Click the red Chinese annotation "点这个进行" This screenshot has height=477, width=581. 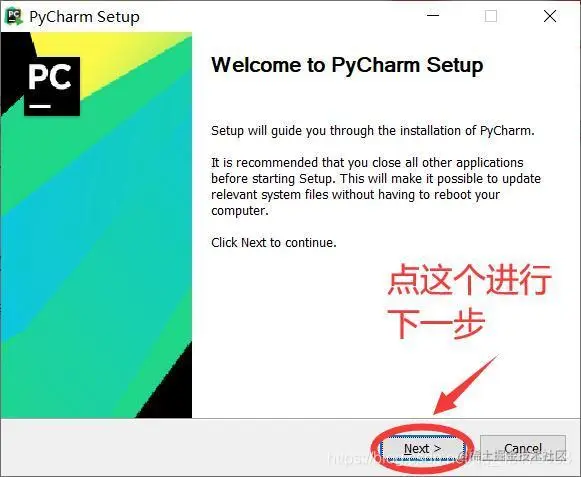click(x=469, y=280)
